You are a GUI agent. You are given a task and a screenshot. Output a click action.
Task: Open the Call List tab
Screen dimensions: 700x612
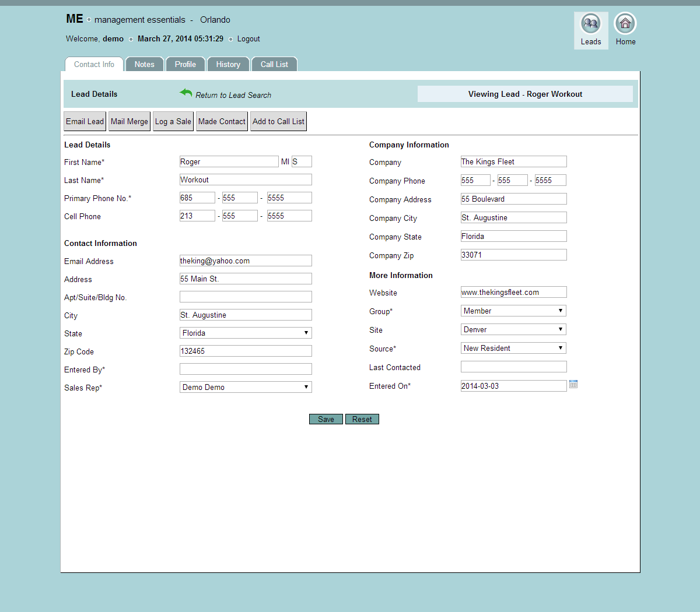(x=274, y=64)
